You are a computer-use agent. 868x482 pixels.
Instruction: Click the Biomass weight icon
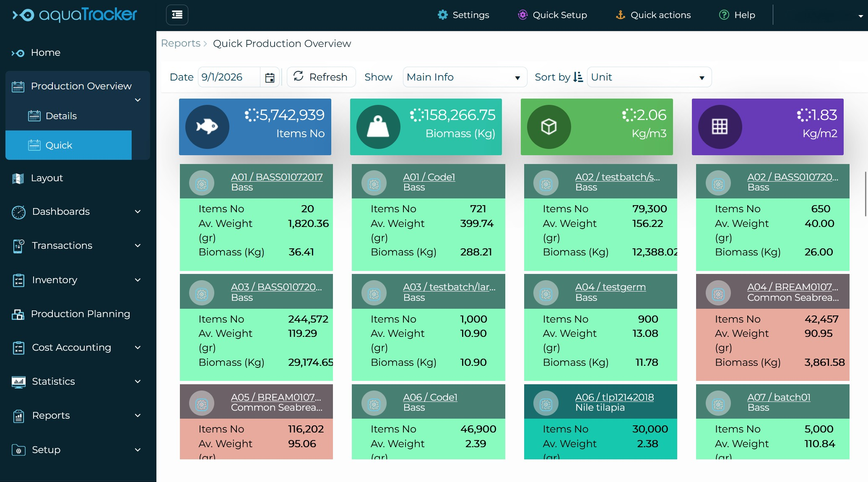378,127
